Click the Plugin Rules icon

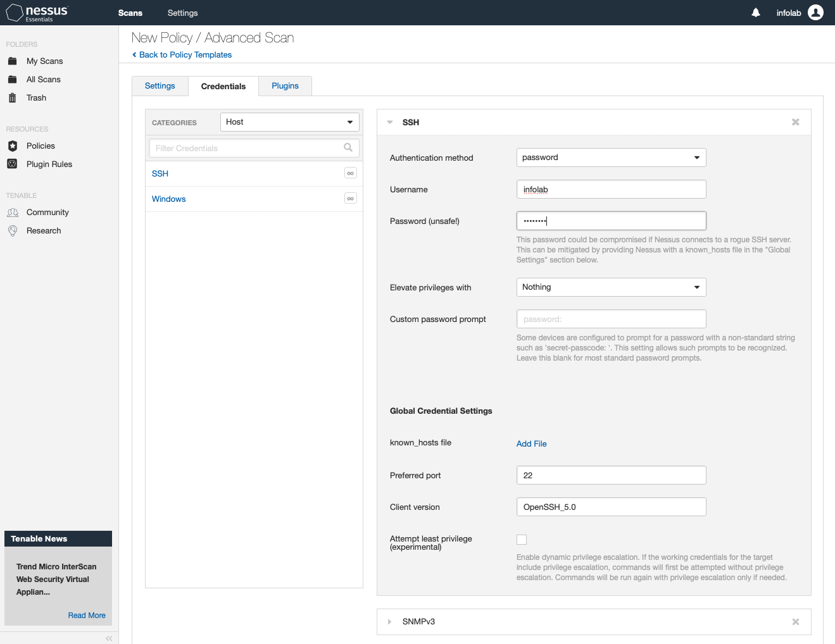(12, 164)
